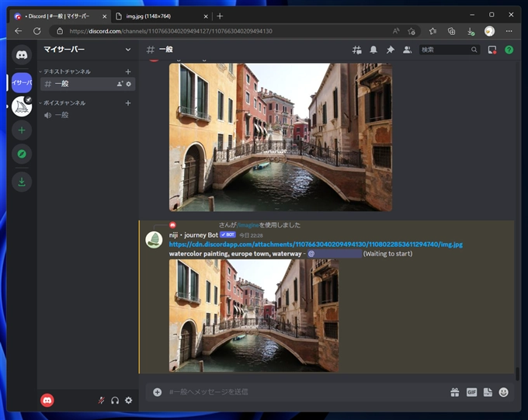The width and height of the screenshot is (528, 420).
Task: Toggle microphone mute in user panel
Action: pos(101,400)
